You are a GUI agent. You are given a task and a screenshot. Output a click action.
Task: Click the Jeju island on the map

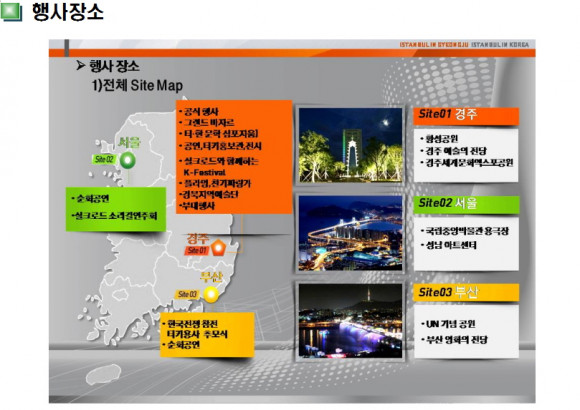tap(105, 374)
